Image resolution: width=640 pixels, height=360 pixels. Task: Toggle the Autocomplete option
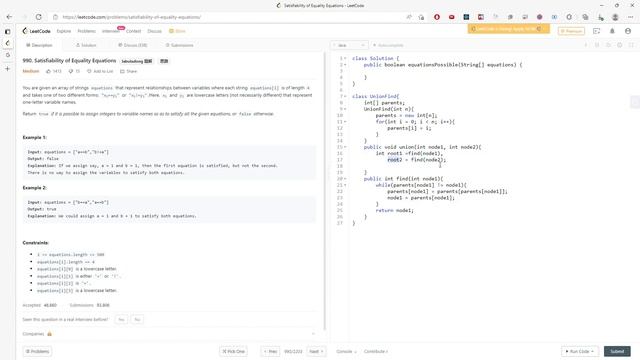tap(388, 45)
